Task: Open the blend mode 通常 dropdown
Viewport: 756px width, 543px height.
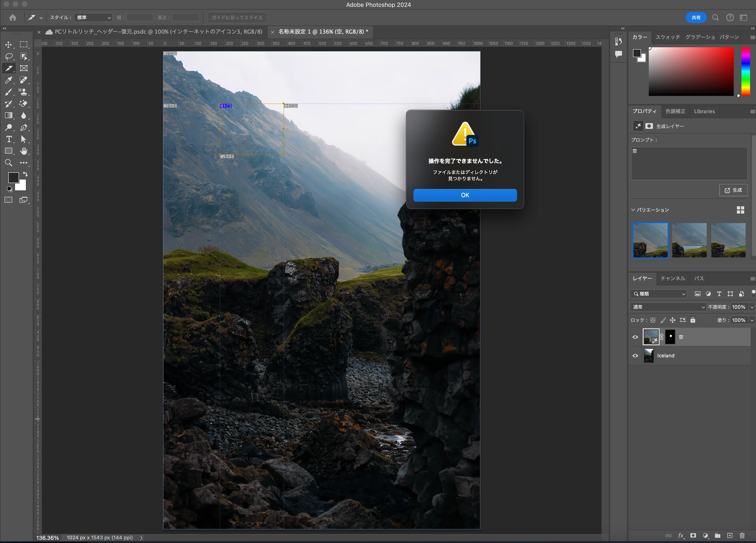Action: [x=668, y=307]
